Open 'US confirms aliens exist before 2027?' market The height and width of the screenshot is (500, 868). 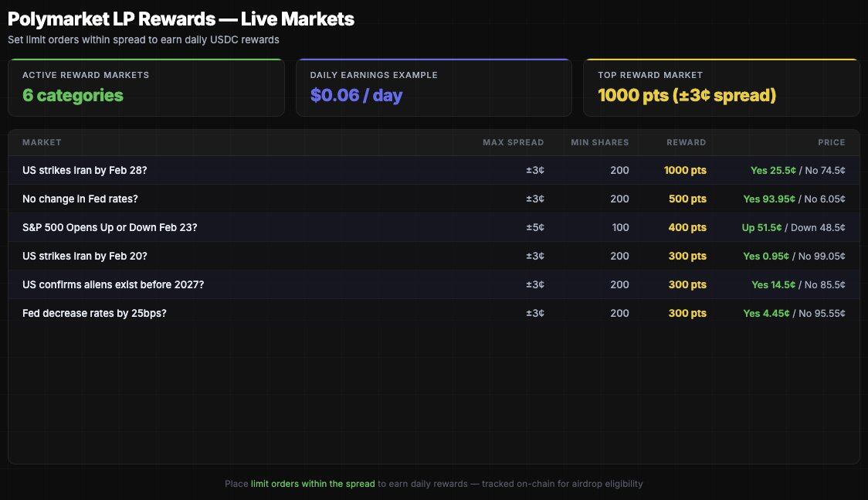tap(114, 284)
